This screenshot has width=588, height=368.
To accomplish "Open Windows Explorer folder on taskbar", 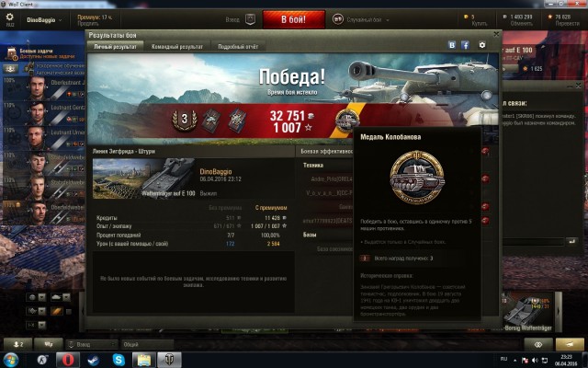I will coord(144,360).
